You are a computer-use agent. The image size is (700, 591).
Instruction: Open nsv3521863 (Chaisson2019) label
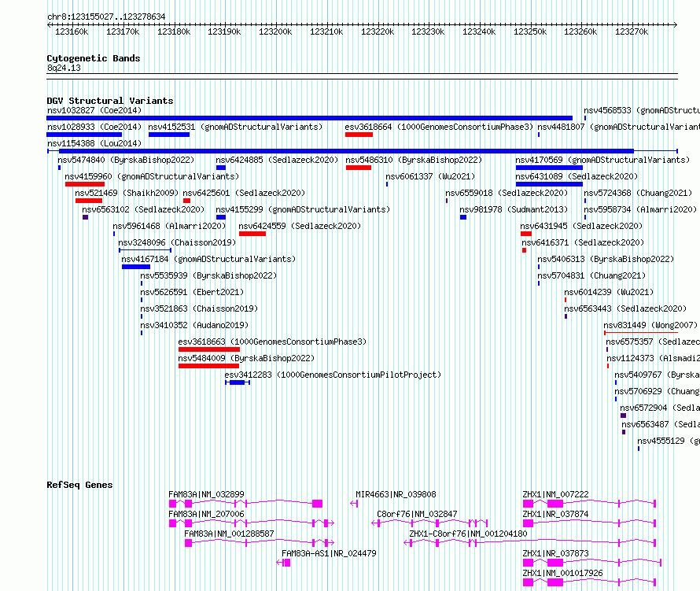pos(199,308)
